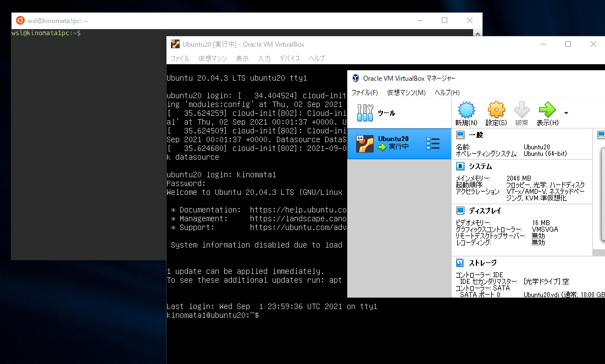Click the Storage (ストレージ) section icon

coord(460,262)
